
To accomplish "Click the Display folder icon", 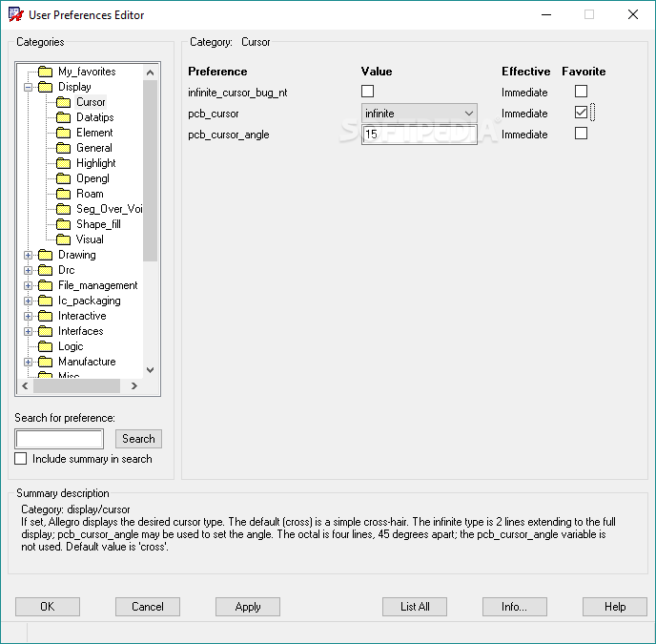I will [x=45, y=87].
